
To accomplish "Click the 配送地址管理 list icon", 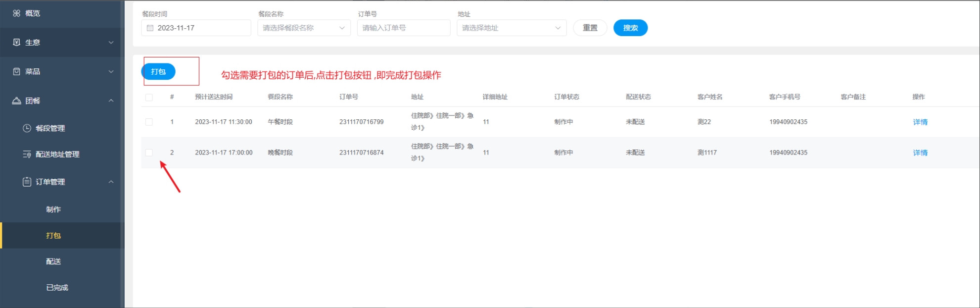I will point(27,154).
